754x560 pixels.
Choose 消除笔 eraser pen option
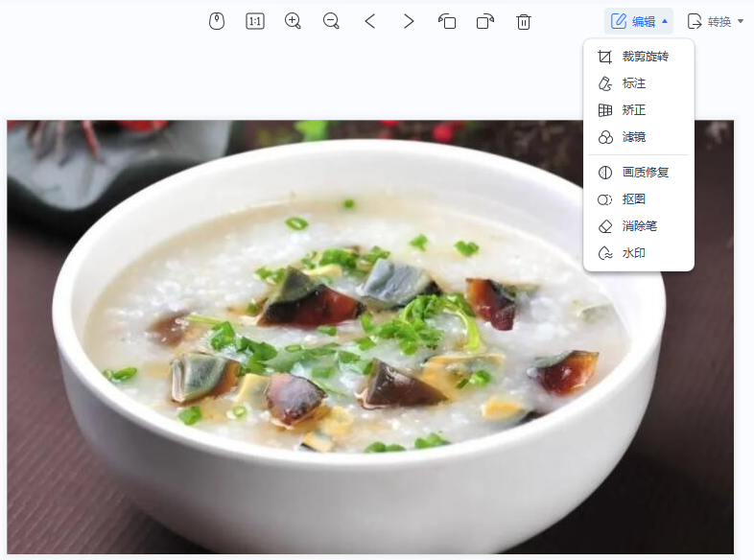[639, 226]
